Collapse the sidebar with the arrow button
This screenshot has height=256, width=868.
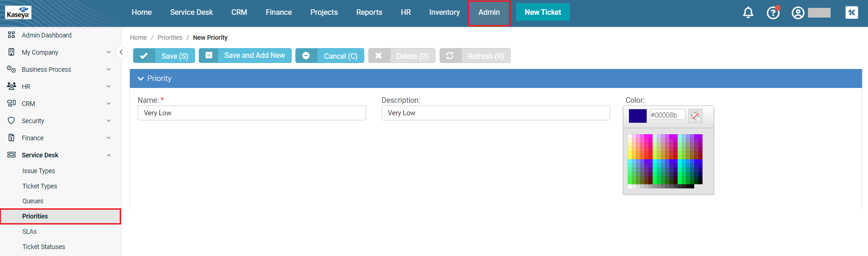pyautogui.click(x=121, y=52)
